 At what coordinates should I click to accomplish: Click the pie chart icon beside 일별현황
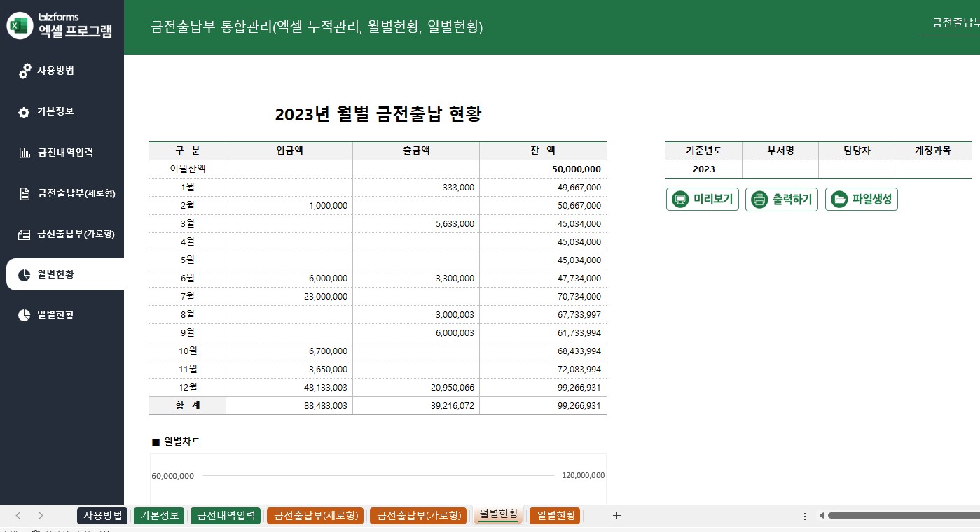(24, 315)
